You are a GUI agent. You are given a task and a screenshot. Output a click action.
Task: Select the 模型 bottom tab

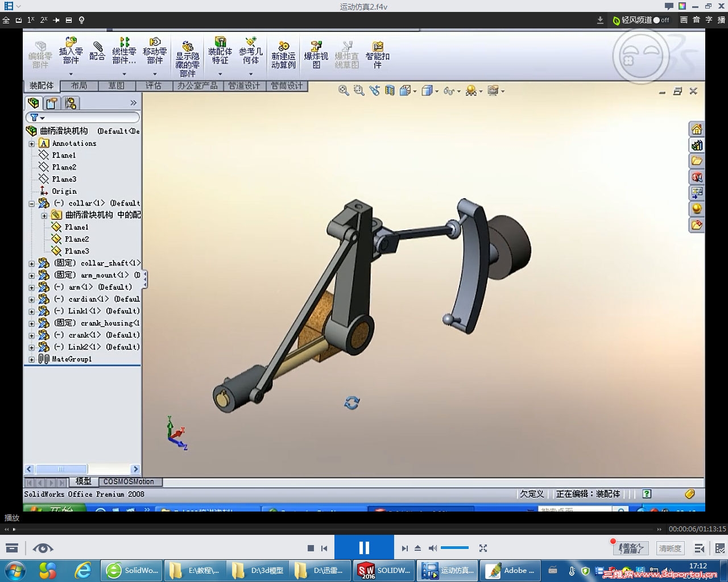[x=83, y=481]
